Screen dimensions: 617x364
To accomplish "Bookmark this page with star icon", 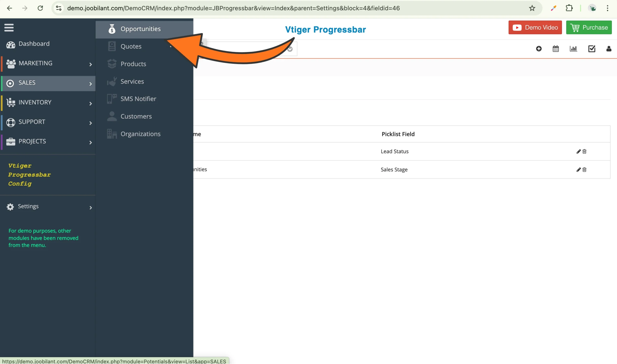I will [532, 8].
